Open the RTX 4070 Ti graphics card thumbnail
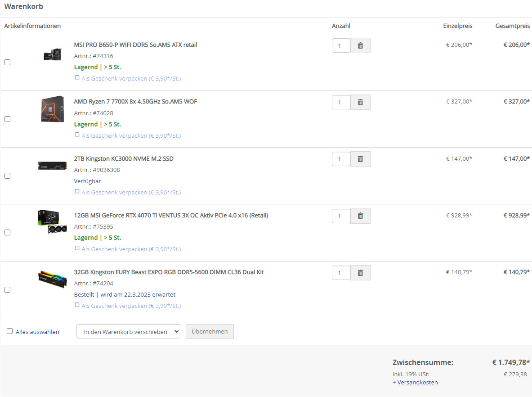 pos(53,222)
